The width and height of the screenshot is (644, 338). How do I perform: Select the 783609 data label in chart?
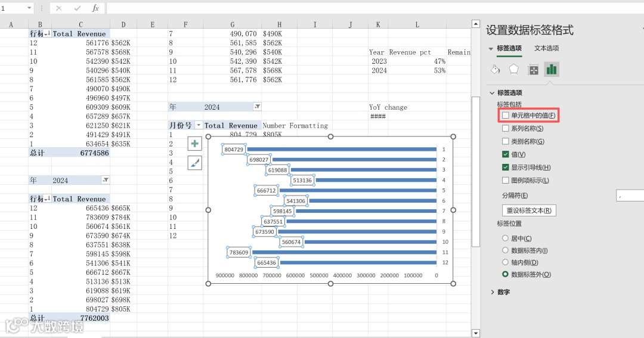[x=239, y=253]
